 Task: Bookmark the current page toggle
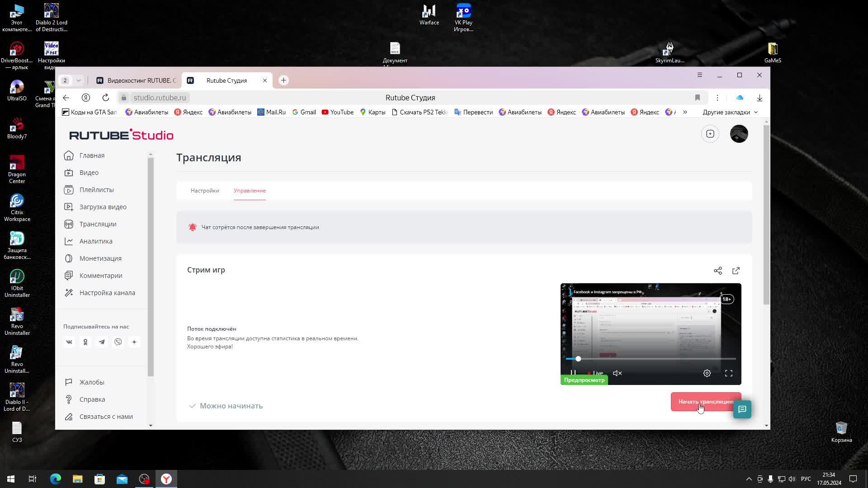coord(698,98)
